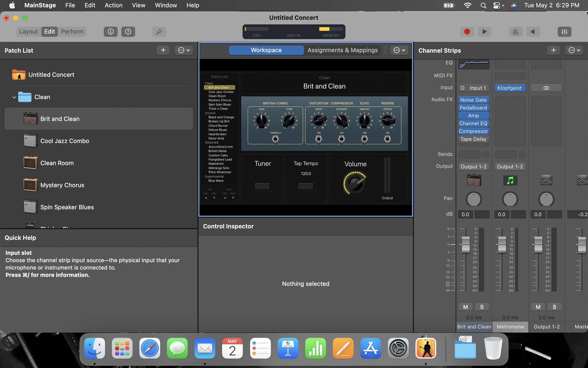Click the Spin Speaker Blues amp icon

(x=31, y=207)
